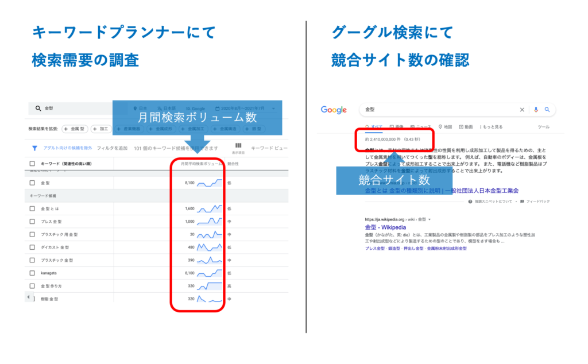Image resolution: width=588 pixels, height=364 pixels.
Task: Click フィルタを追加
Action: pos(112,148)
